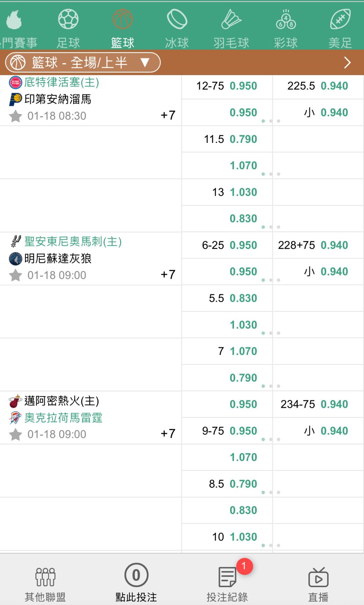Image resolution: width=364 pixels, height=605 pixels.
Task: Switch to the basketball (籃球) tab
Action: coord(123,20)
